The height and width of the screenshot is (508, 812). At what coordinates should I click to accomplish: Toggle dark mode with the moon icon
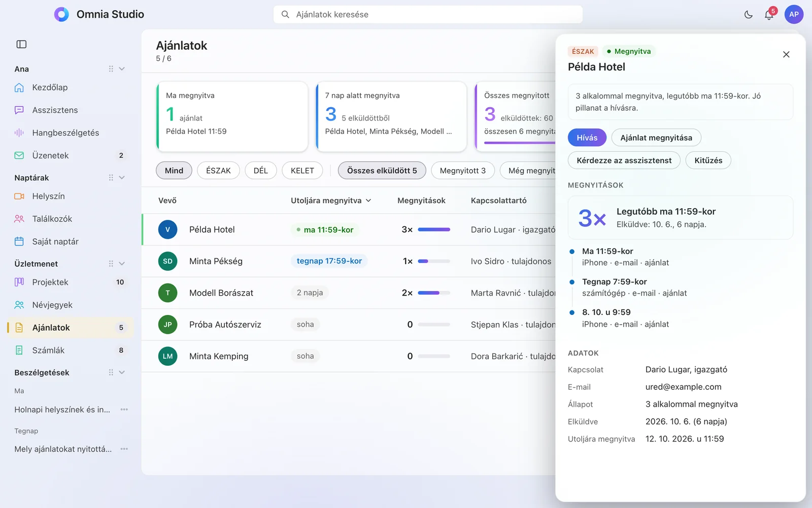click(748, 15)
